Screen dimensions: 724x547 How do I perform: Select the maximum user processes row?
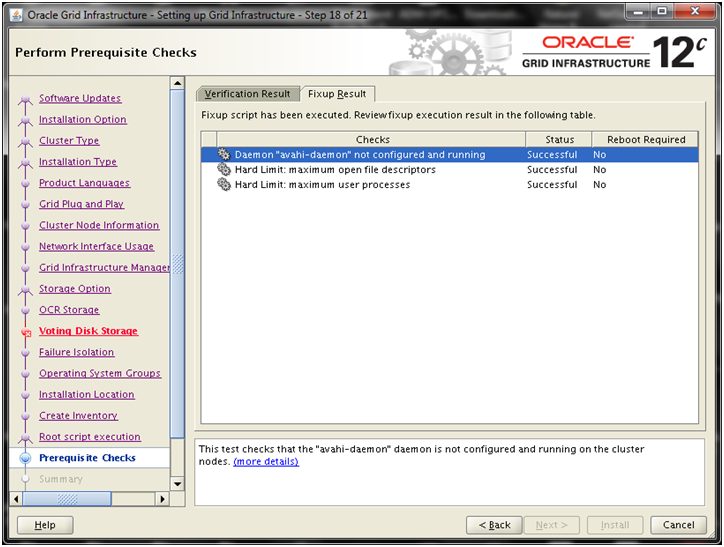(449, 185)
